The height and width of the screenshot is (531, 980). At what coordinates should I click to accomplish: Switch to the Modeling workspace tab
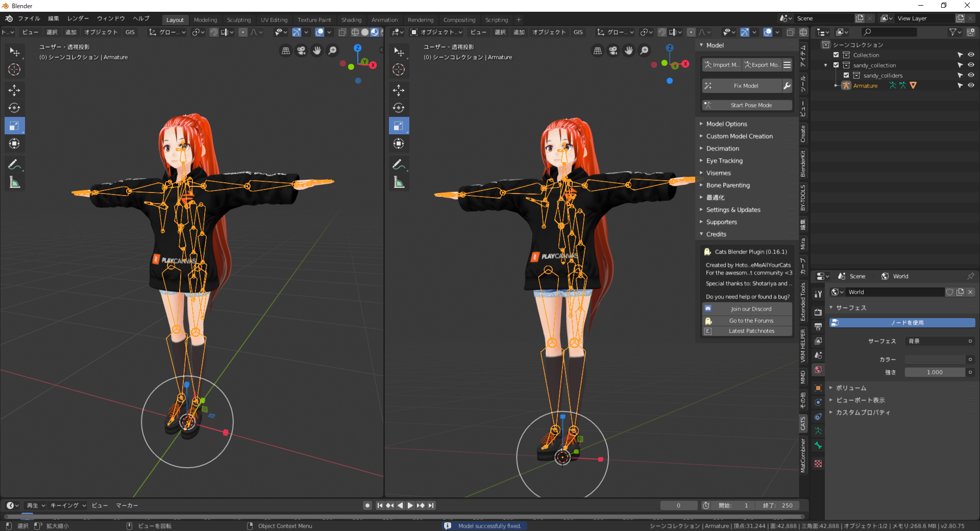[x=206, y=20]
